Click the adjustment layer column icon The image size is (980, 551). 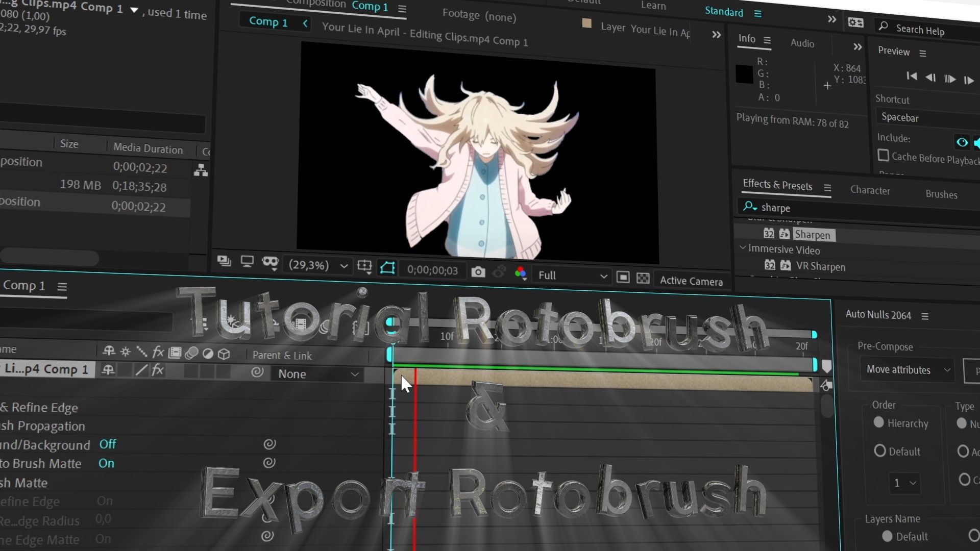[208, 353]
